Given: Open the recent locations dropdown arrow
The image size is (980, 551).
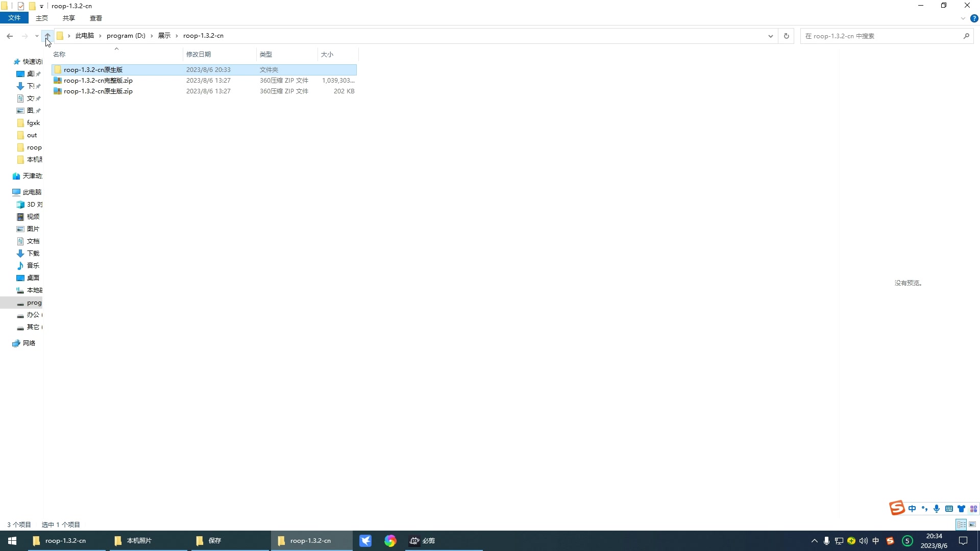Looking at the screenshot, I should pos(37,36).
